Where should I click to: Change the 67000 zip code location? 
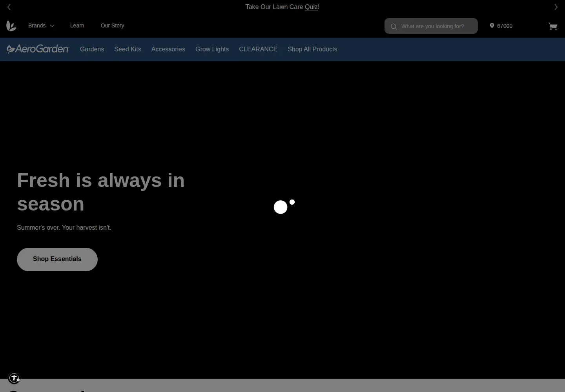point(505,26)
